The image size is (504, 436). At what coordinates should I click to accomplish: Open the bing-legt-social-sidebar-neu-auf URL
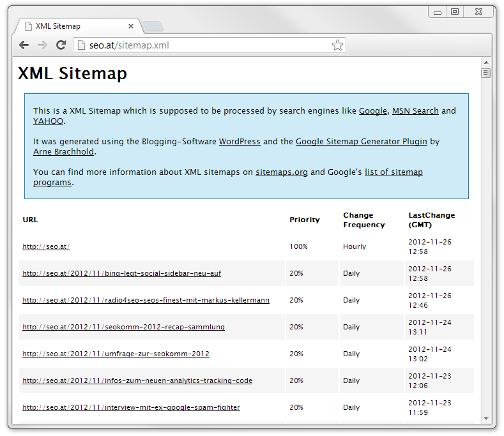coord(121,273)
